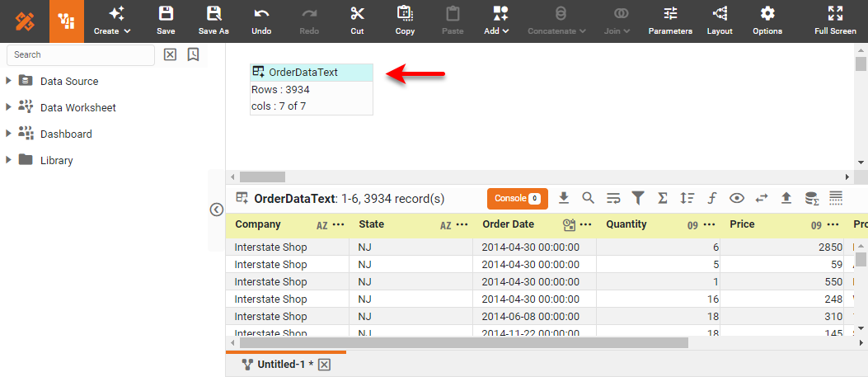Image resolution: width=868 pixels, height=377 pixels.
Task: Open Quantity column options ellipsis
Action: click(x=709, y=224)
